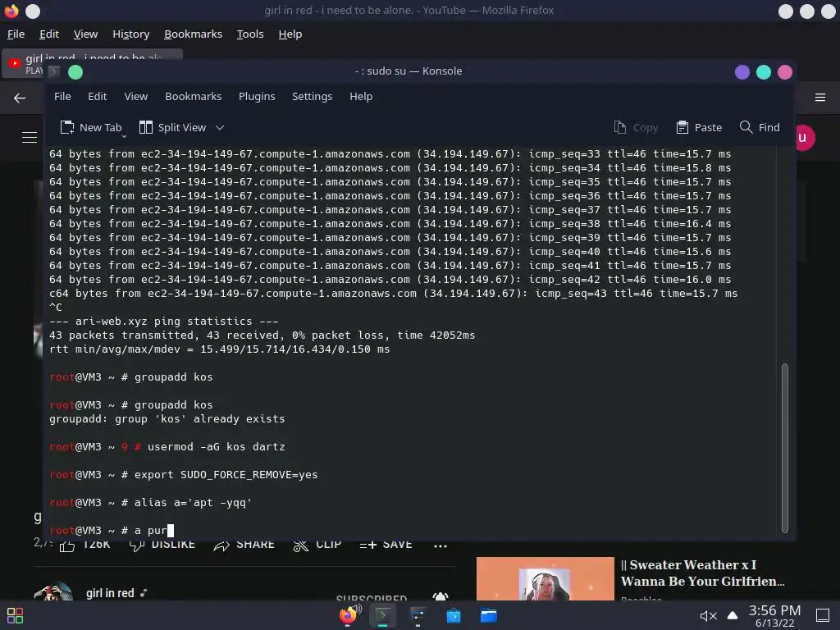Click YouTube DISLIKE button

[x=162, y=546]
